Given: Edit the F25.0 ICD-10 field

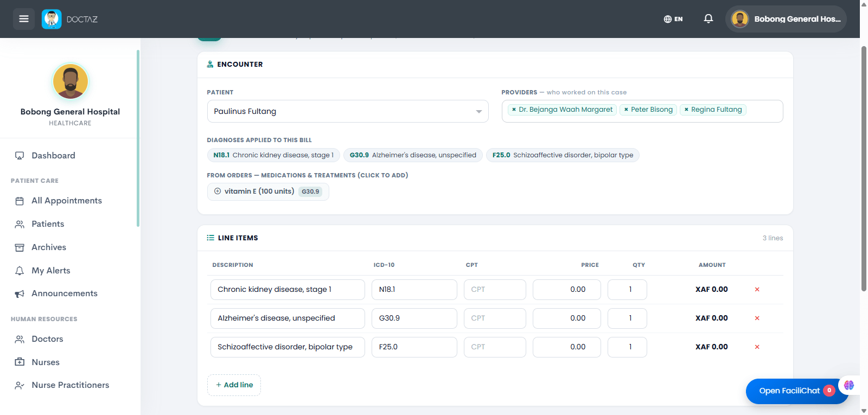Looking at the screenshot, I should coord(414,347).
